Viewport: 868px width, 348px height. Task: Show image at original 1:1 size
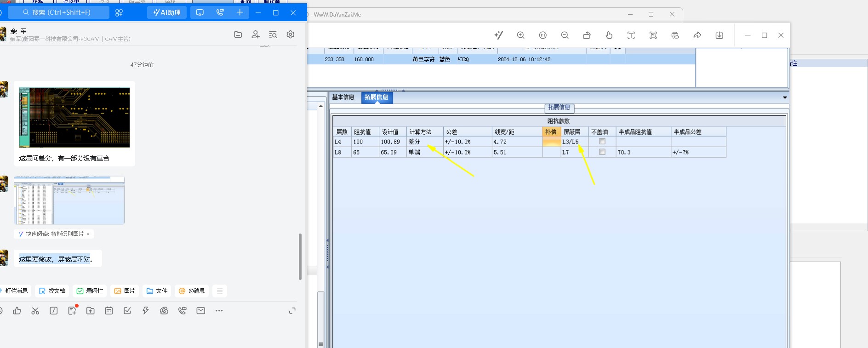click(543, 35)
